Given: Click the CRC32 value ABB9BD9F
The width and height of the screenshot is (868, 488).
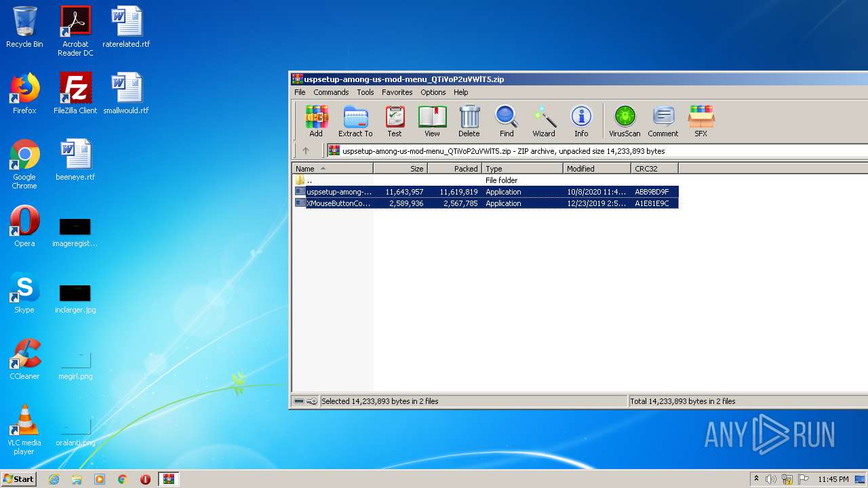Looking at the screenshot, I should tap(652, 192).
